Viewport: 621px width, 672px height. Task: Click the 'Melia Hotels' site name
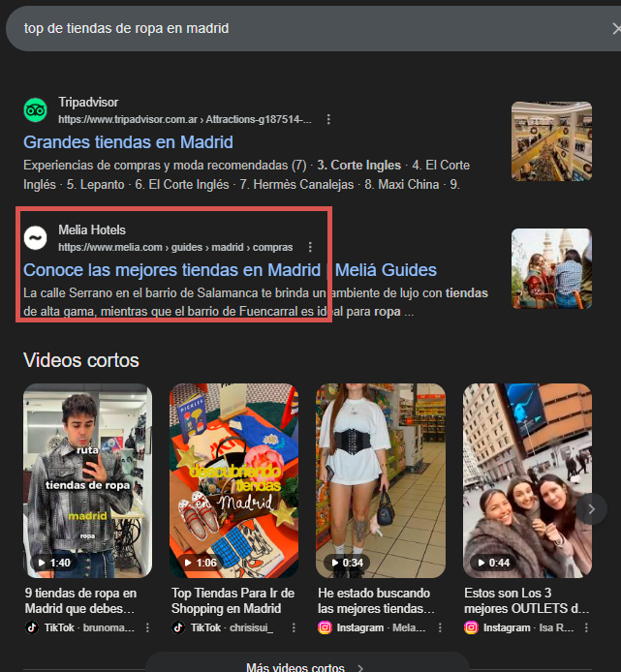click(92, 229)
